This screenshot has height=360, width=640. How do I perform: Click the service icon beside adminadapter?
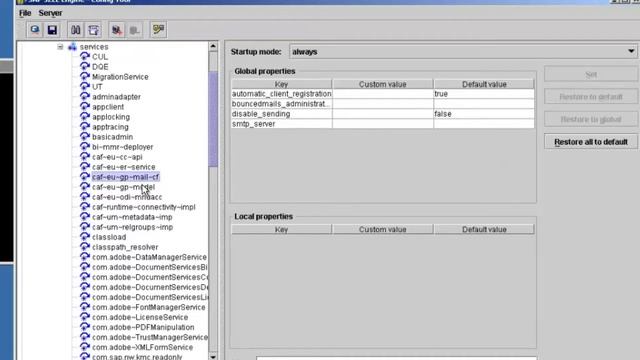(x=84, y=96)
